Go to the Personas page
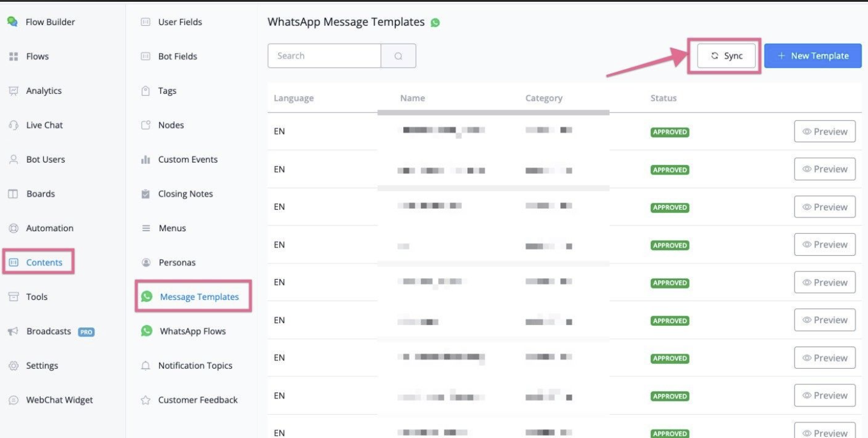Screen dimensions: 868x438 (x=176, y=262)
